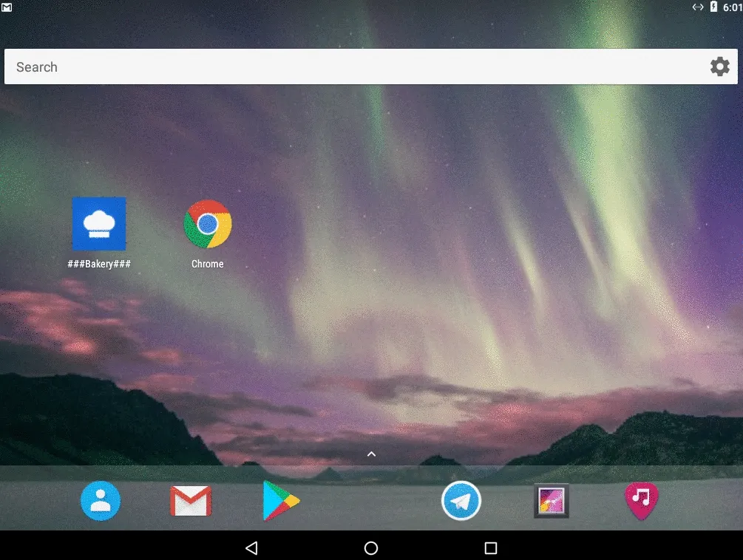
Task: Launch the Music app from the dock
Action: tap(641, 500)
